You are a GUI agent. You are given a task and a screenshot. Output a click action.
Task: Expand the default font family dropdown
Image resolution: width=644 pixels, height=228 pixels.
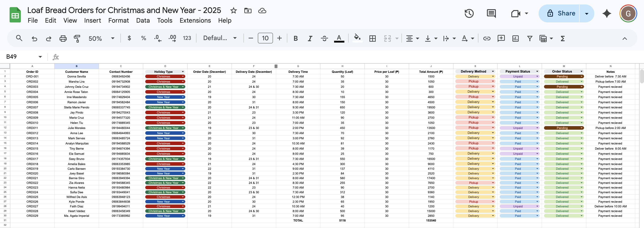(220, 38)
